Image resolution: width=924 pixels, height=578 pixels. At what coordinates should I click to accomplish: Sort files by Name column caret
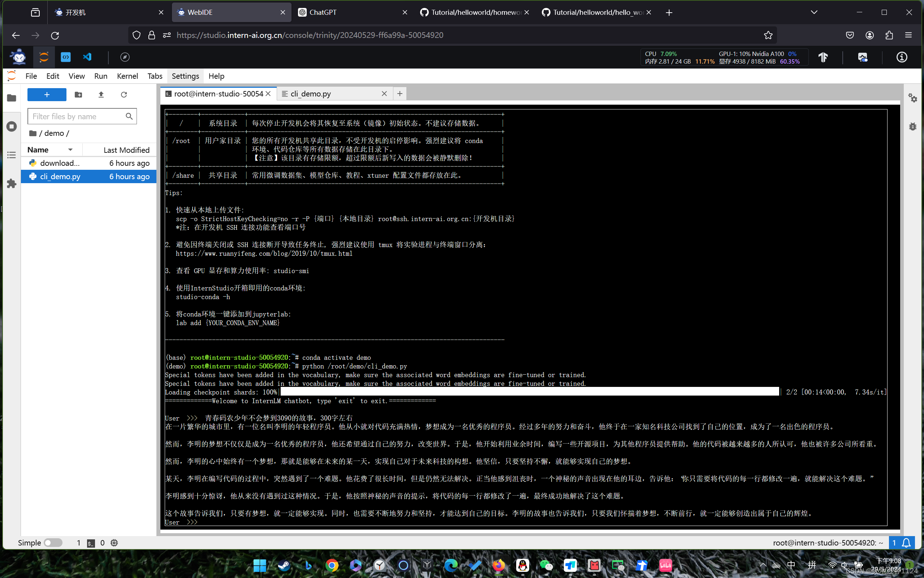[x=70, y=150]
